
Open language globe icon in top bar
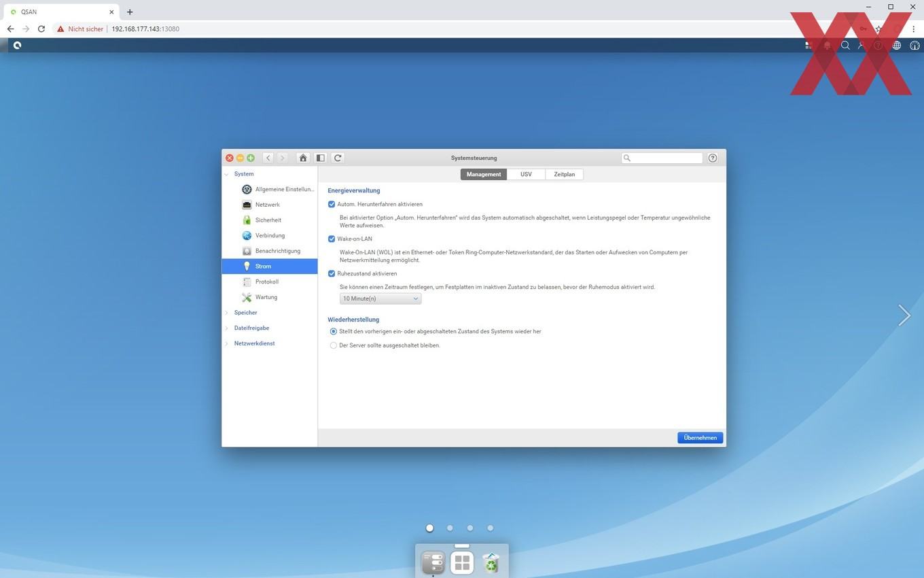point(897,46)
